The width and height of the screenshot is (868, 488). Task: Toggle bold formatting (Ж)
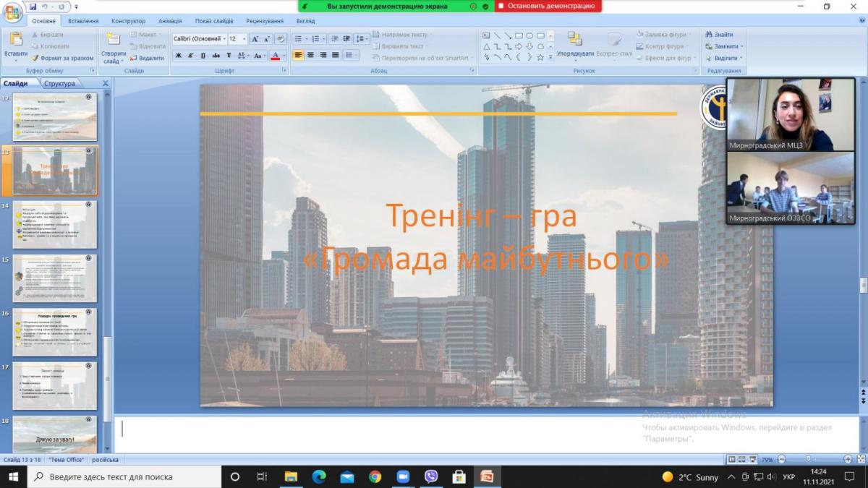[179, 56]
